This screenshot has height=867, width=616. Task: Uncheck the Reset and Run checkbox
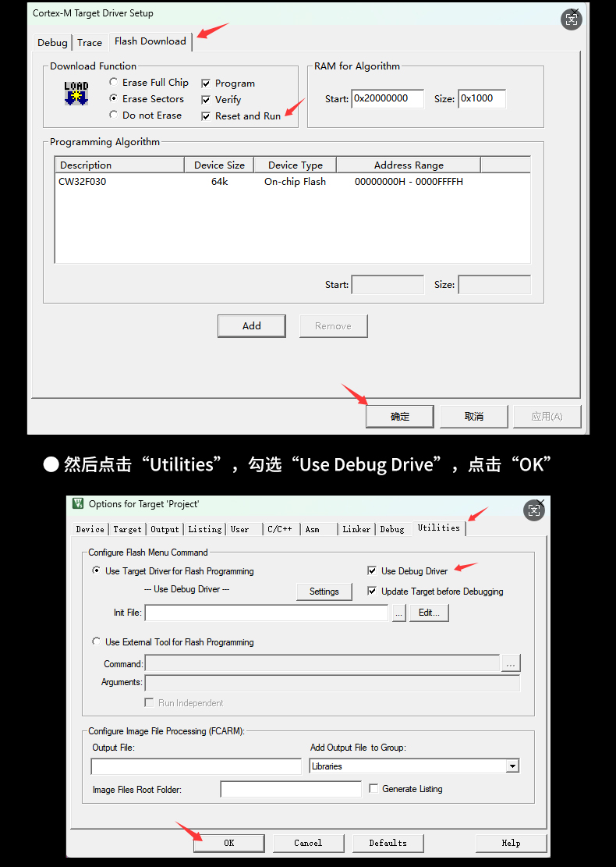(206, 116)
